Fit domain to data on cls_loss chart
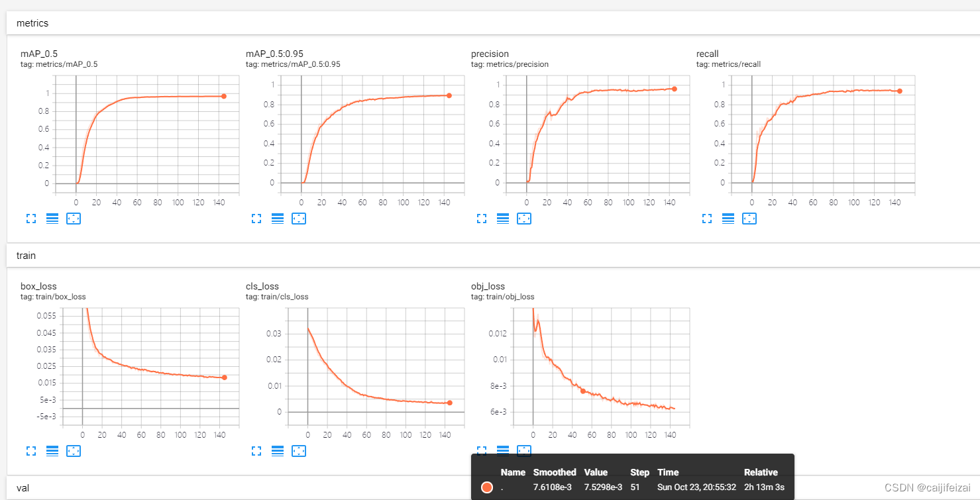Viewport: 980px width, 500px height. (x=299, y=450)
